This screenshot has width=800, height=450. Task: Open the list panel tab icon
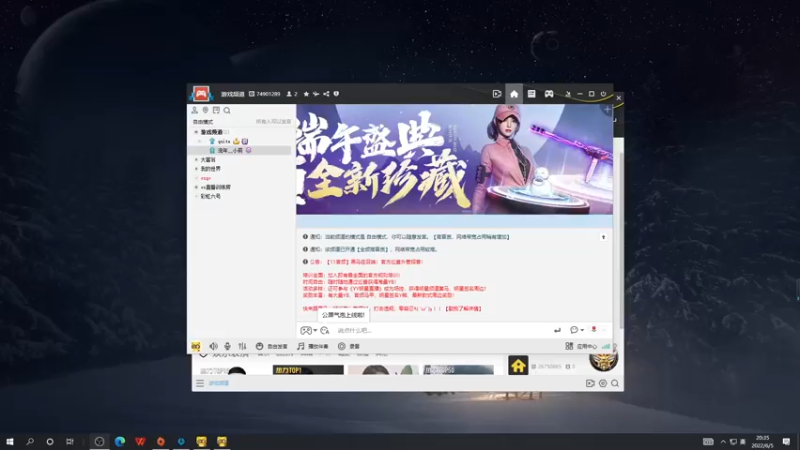click(531, 94)
